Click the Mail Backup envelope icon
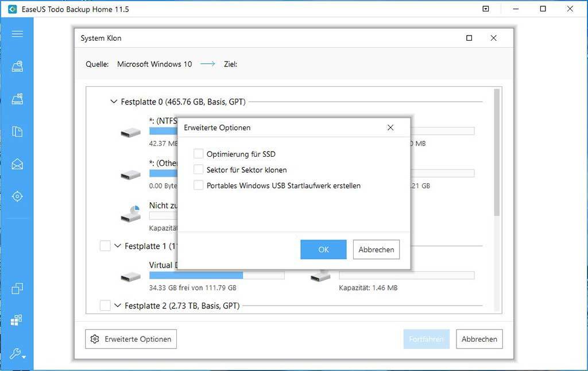588x371 pixels. point(17,164)
